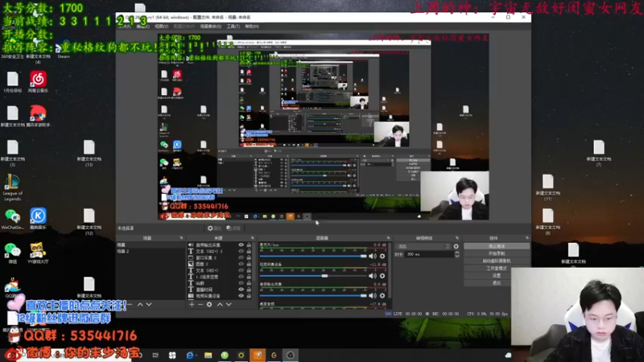Mute the 音频输出采集 mixer channel
Image resolution: width=644 pixels, height=362 pixels.
click(x=373, y=295)
